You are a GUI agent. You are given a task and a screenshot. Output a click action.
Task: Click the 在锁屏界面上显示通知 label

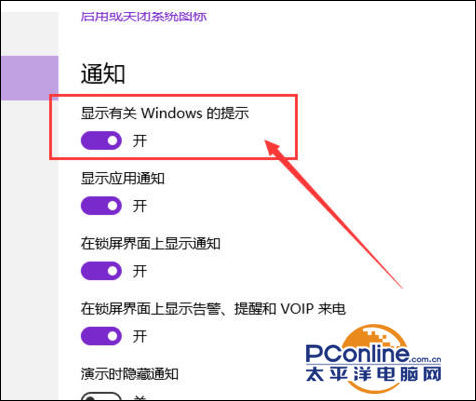coord(151,243)
